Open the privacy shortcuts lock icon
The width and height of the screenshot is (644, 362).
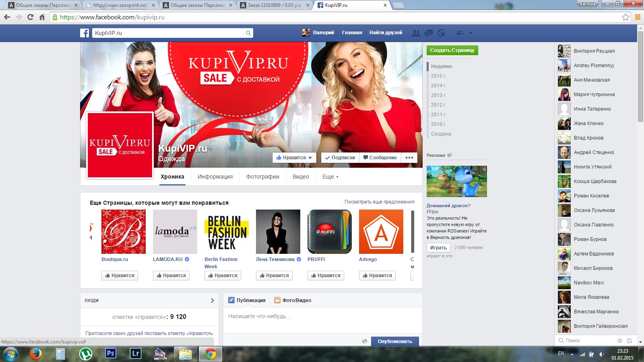point(460,33)
